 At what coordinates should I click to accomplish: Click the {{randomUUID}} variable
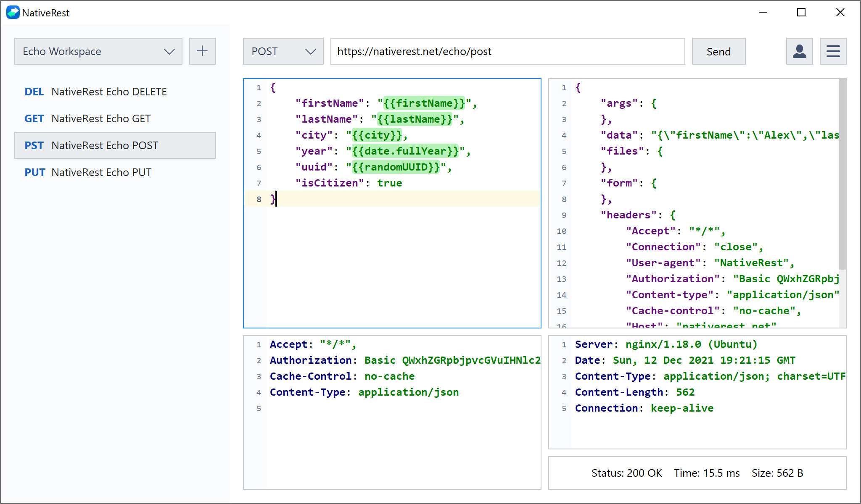coord(396,167)
